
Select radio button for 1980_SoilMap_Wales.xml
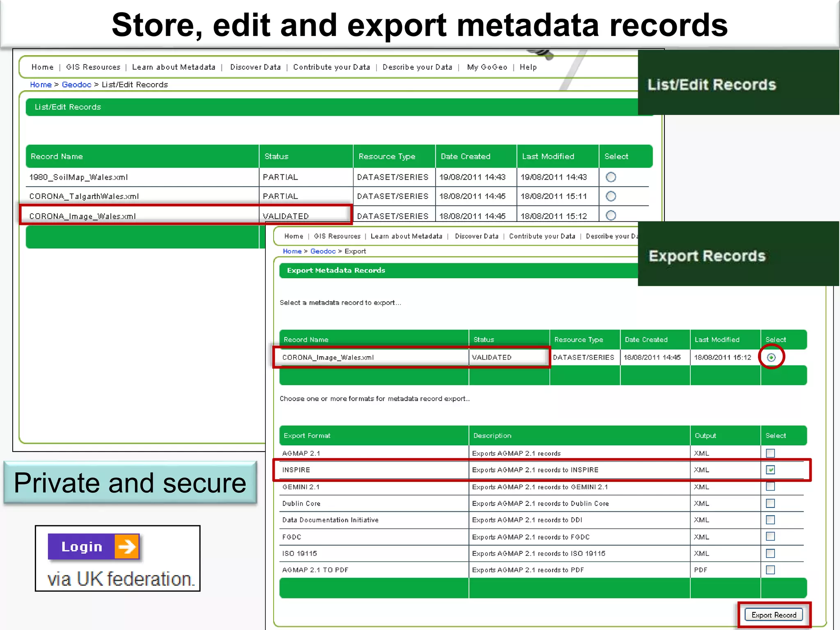[611, 177]
